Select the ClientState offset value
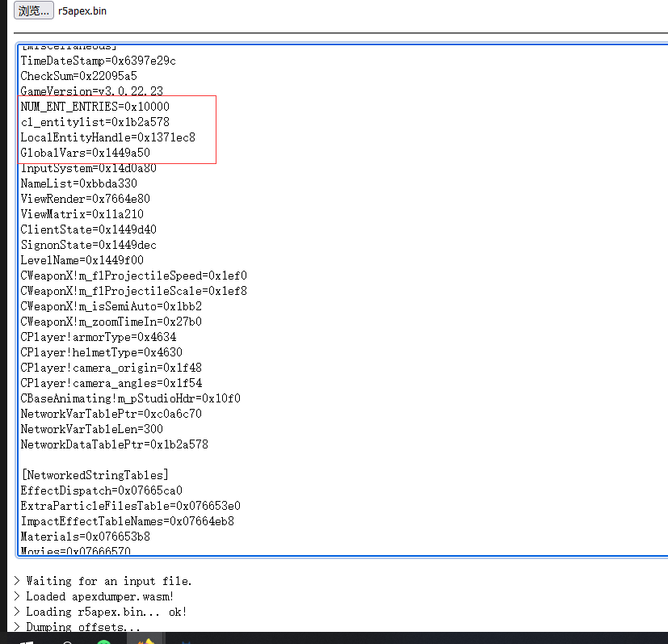This screenshot has width=668, height=644. (x=83, y=229)
